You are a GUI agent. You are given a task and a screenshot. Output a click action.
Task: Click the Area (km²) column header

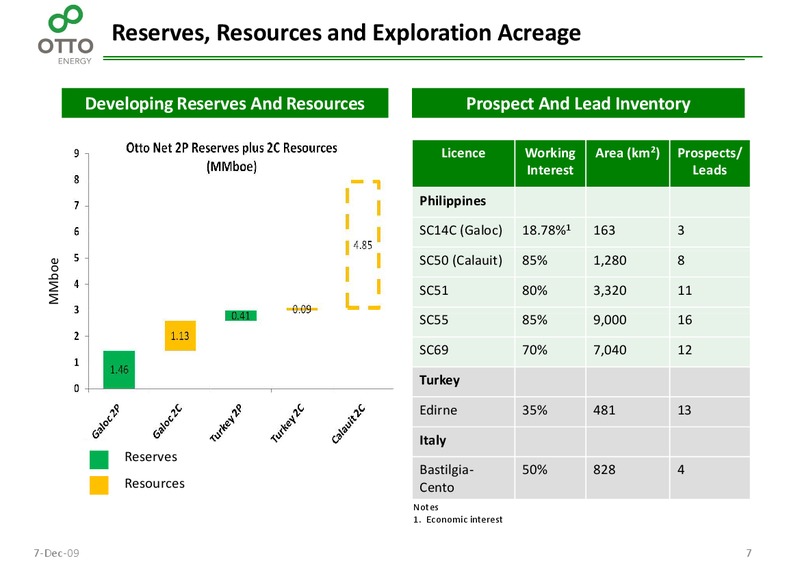click(628, 163)
